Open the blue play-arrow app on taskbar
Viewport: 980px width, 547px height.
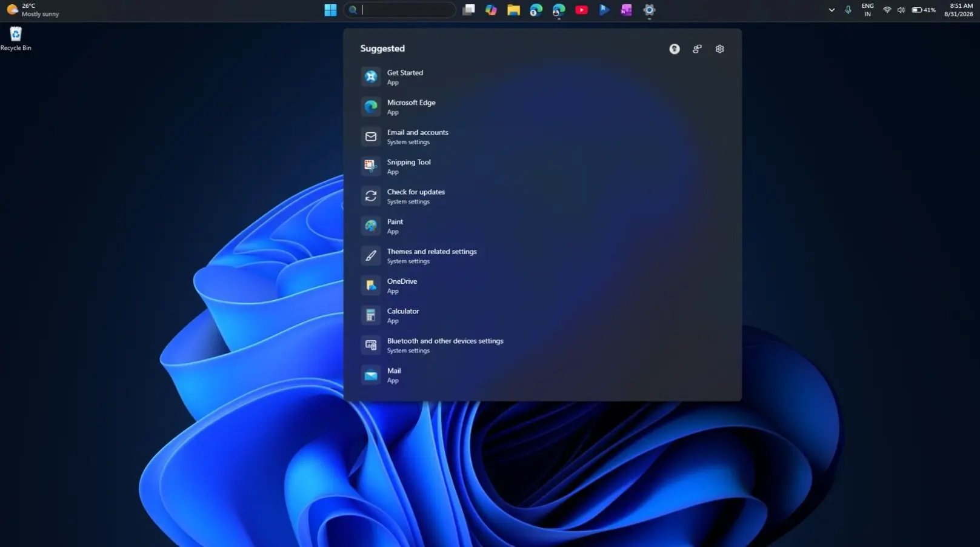604,10
